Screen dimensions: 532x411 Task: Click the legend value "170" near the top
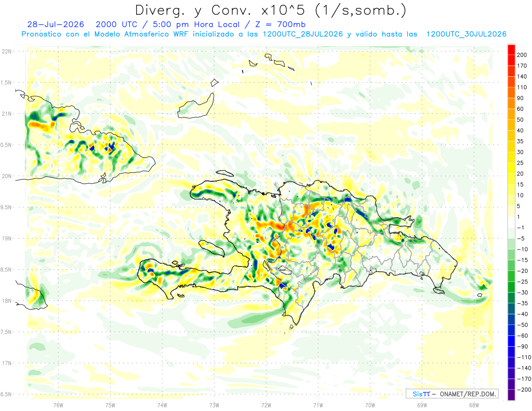[x=522, y=66]
